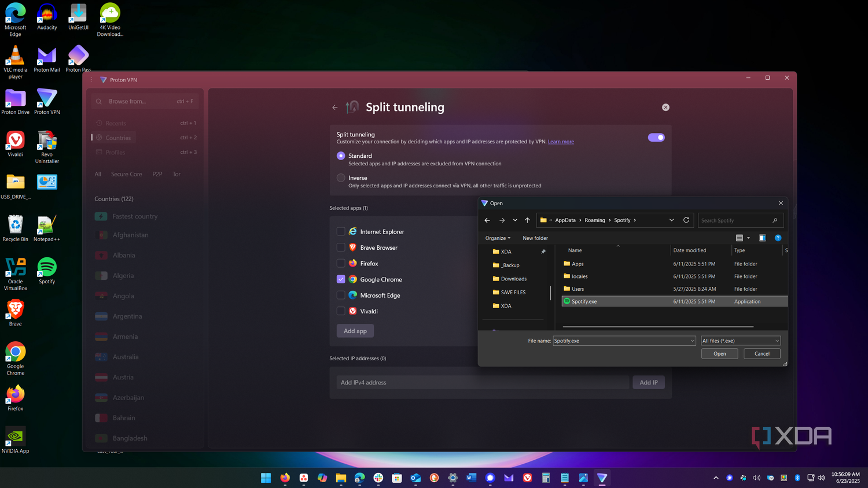Screen dimensions: 868x488
Task: Click Open to confirm Spotify.exe
Action: (x=719, y=354)
